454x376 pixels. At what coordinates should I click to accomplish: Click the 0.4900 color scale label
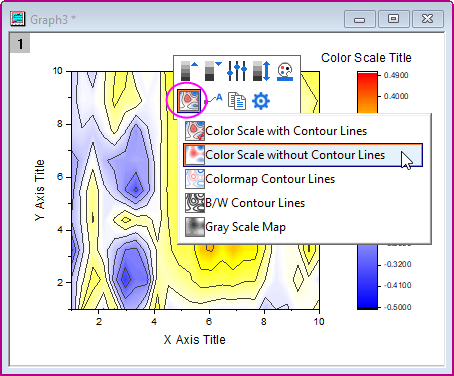(x=396, y=75)
